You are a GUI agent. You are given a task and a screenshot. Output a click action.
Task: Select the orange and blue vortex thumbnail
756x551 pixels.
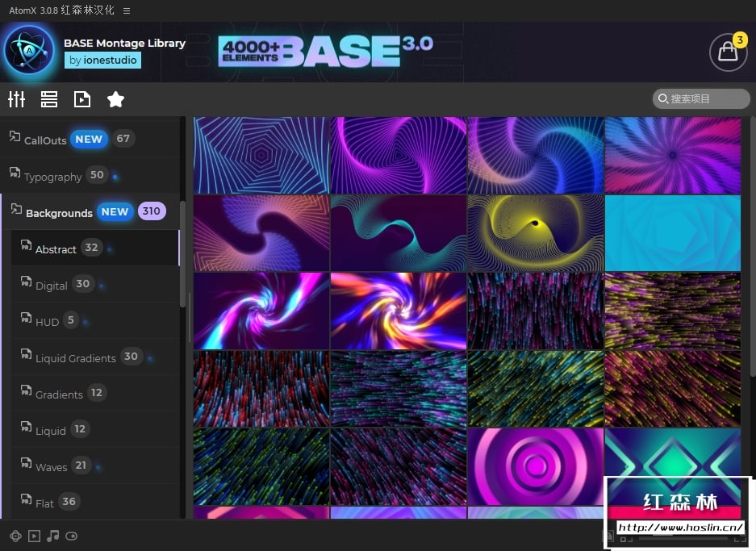click(x=399, y=311)
